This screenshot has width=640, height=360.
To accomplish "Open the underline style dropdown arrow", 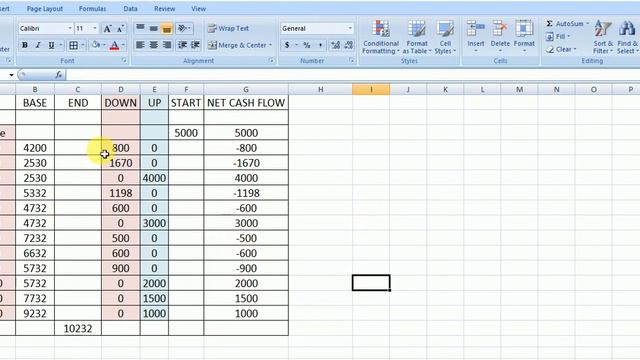I will tap(61, 45).
